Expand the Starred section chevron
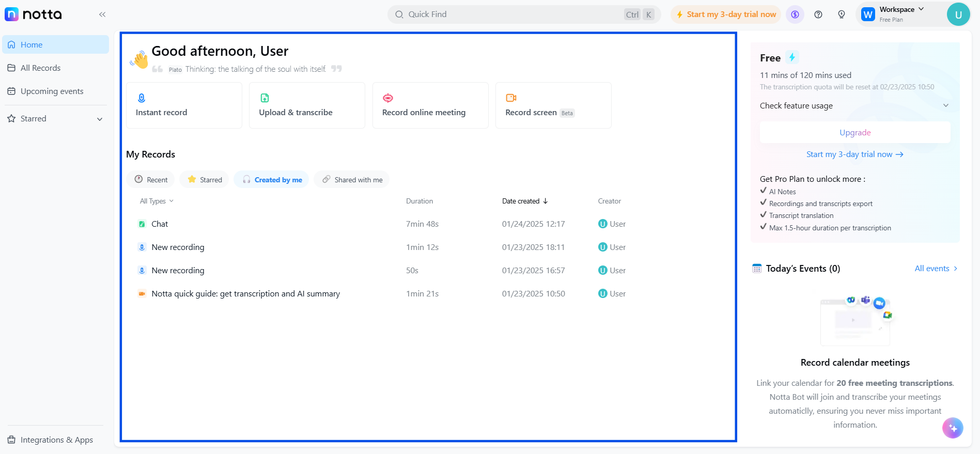 click(100, 119)
